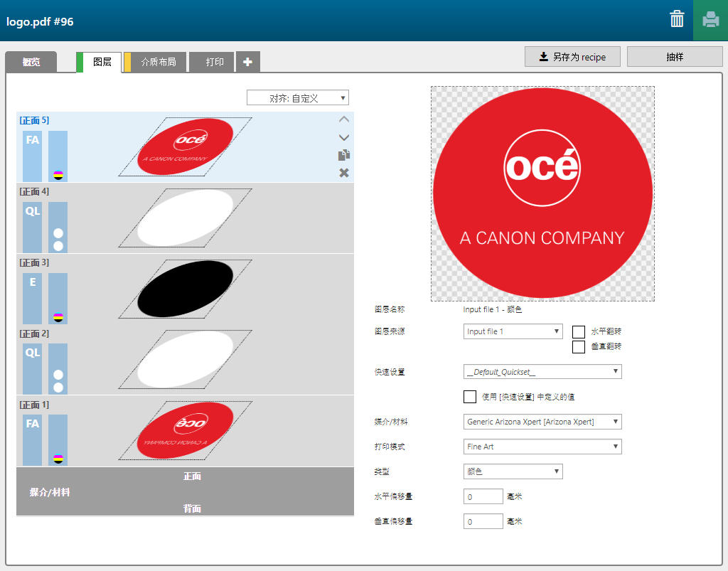Enable the 水平翻转 checkbox
This screenshot has width=728, height=571.
[579, 331]
